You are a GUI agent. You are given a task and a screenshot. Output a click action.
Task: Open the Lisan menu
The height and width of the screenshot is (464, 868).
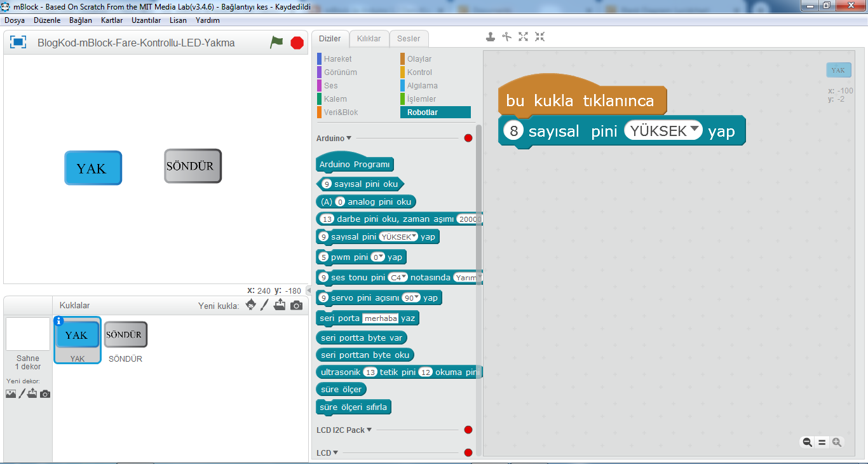179,20
